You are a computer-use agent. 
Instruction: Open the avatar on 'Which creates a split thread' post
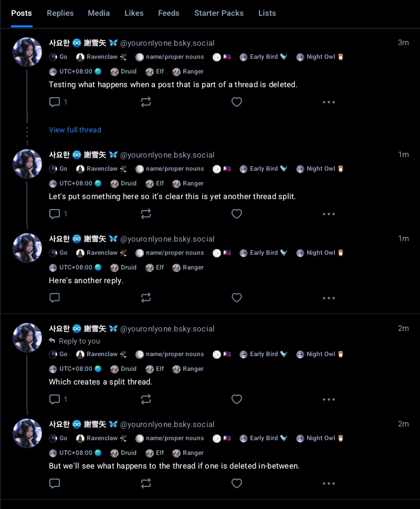[27, 338]
